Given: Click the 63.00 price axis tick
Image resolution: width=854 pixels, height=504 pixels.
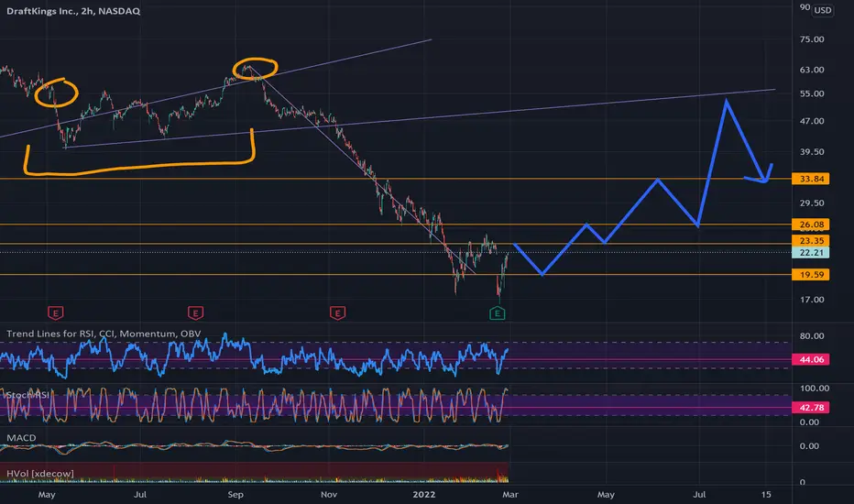Looking at the screenshot, I should [812, 70].
